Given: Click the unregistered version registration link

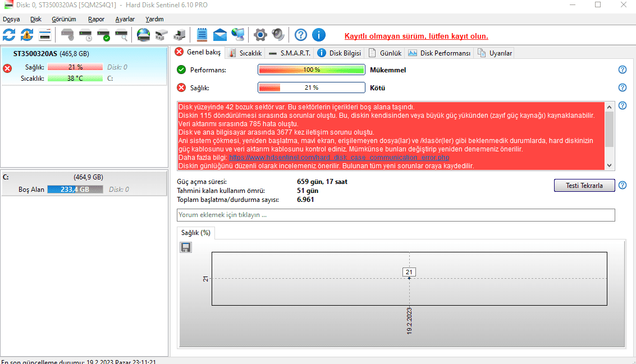Looking at the screenshot, I should tap(416, 36).
